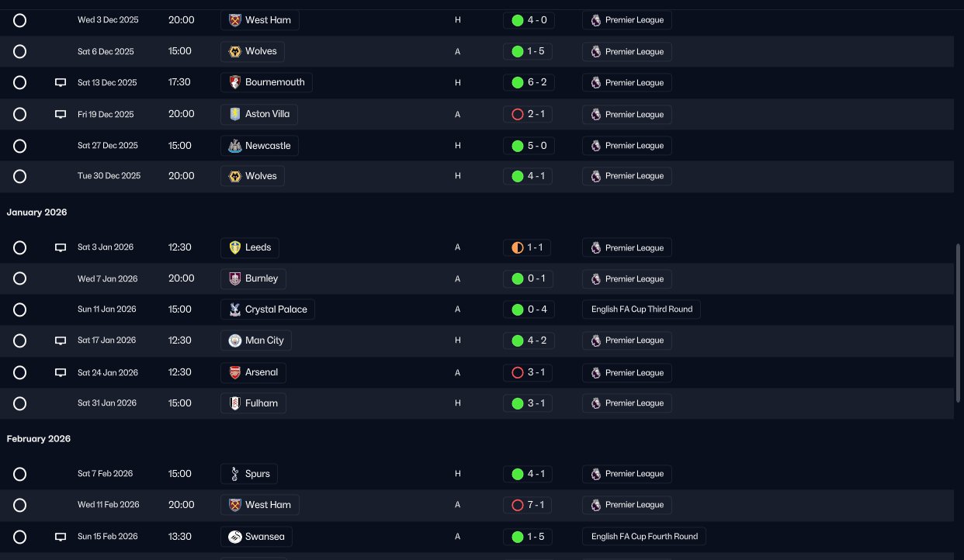Select the radio circle for the Burnley fixture
The width and height of the screenshot is (964, 560).
(20, 278)
